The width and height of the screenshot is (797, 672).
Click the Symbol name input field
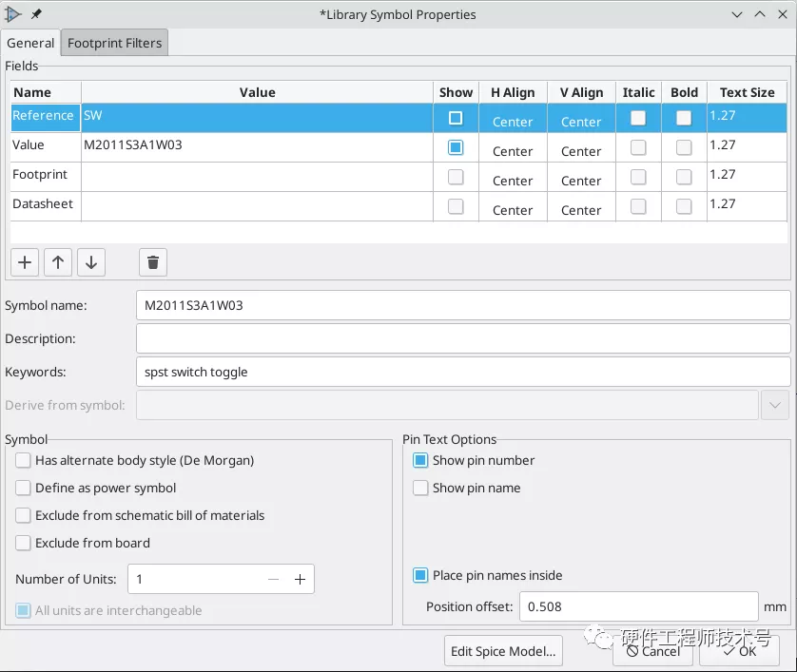[463, 305]
